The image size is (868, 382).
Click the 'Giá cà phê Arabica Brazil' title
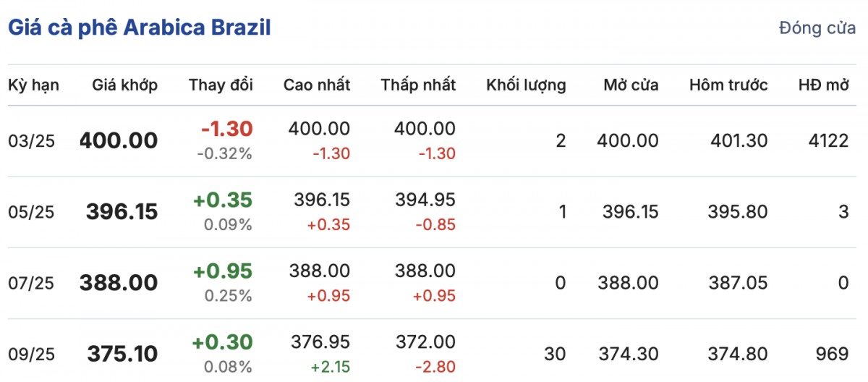(x=140, y=28)
